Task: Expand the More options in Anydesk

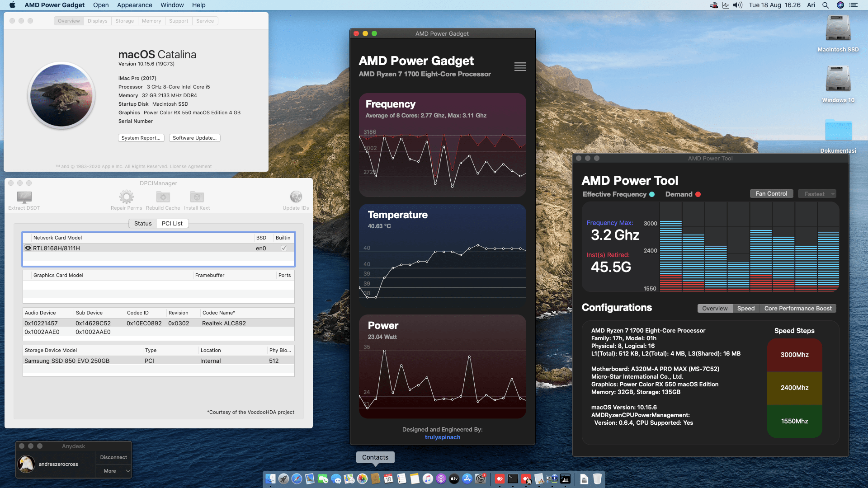Action: tap(113, 471)
